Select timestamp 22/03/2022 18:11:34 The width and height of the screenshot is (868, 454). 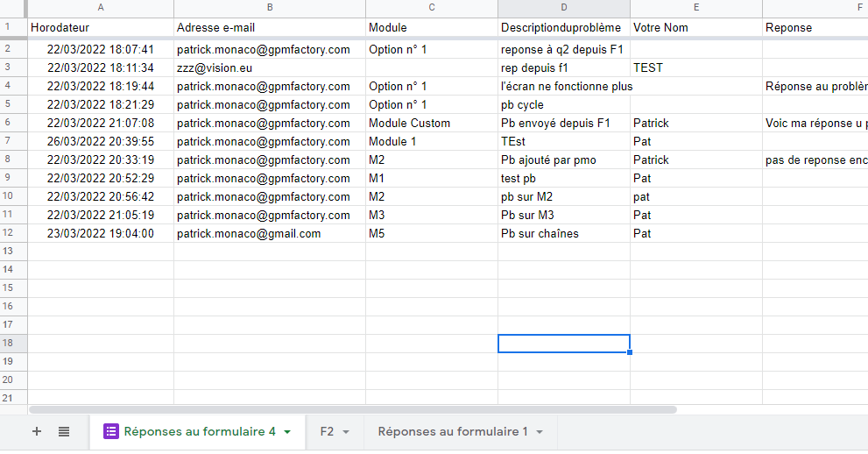pyautogui.click(x=101, y=67)
